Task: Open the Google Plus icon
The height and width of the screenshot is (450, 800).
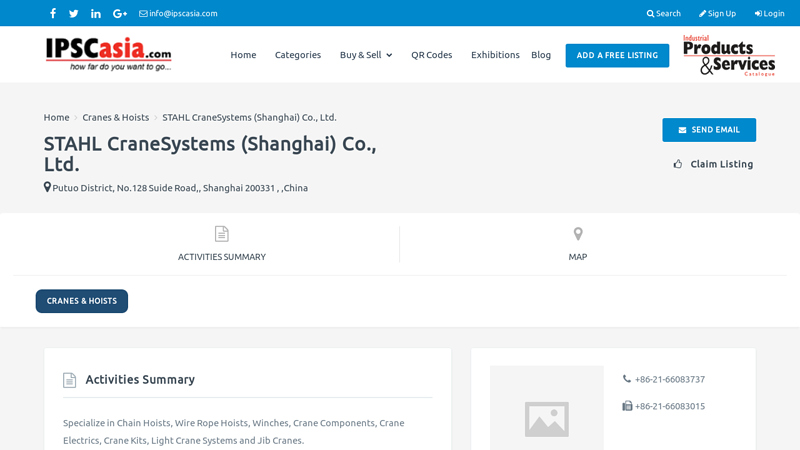Action: [120, 14]
